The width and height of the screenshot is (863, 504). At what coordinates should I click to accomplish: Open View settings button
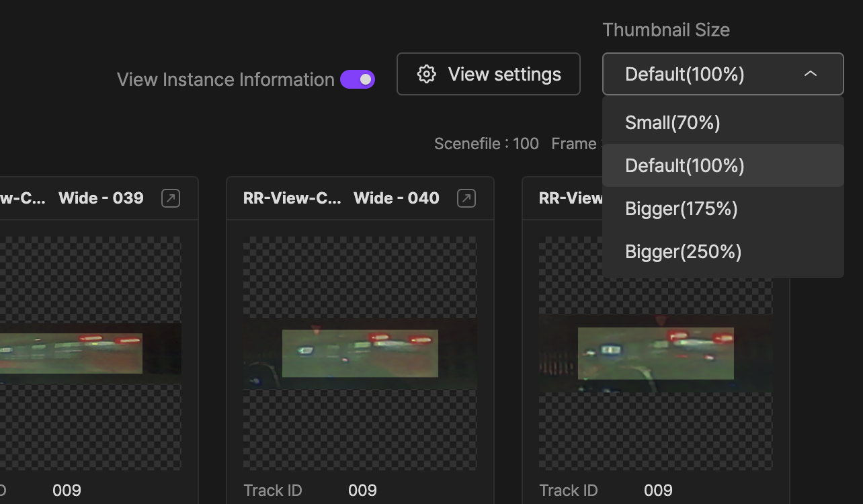489,74
